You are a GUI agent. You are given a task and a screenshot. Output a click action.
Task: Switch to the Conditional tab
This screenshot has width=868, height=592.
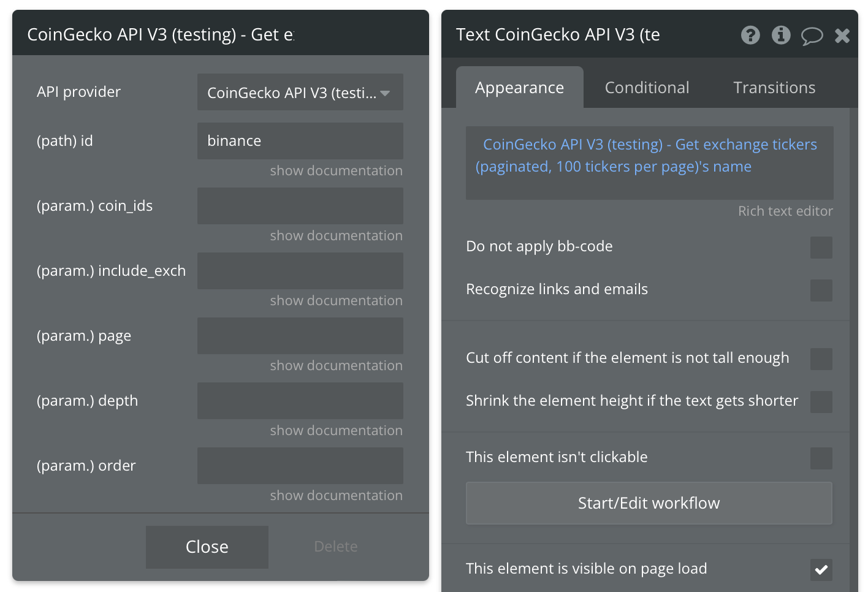(647, 88)
